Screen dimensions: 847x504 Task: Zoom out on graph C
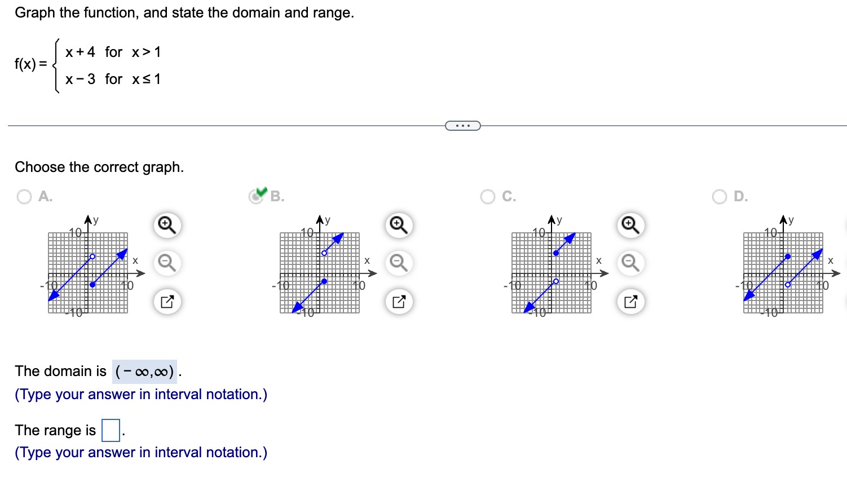click(631, 263)
